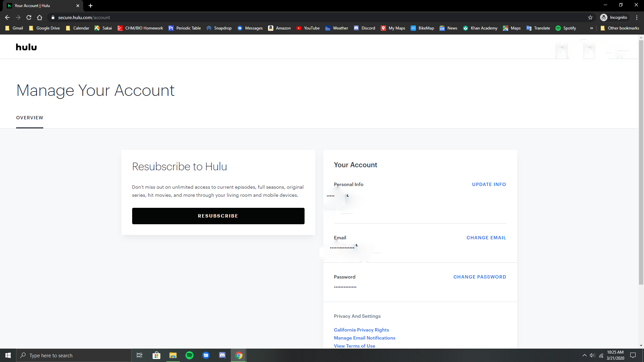644x362 pixels.
Task: Bookmark this page with the star icon
Action: 590,17
